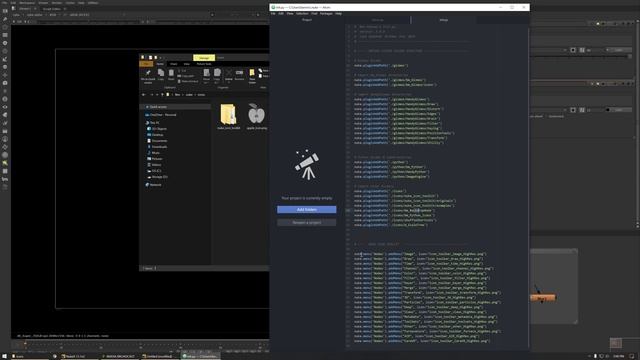
Task: Select the apple image thumbnail
Action: [x=256, y=116]
